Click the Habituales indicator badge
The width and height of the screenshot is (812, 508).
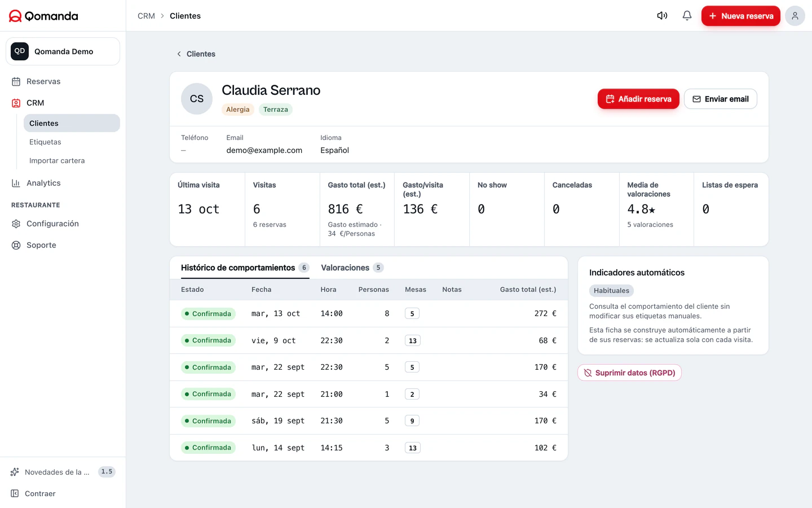pos(611,291)
